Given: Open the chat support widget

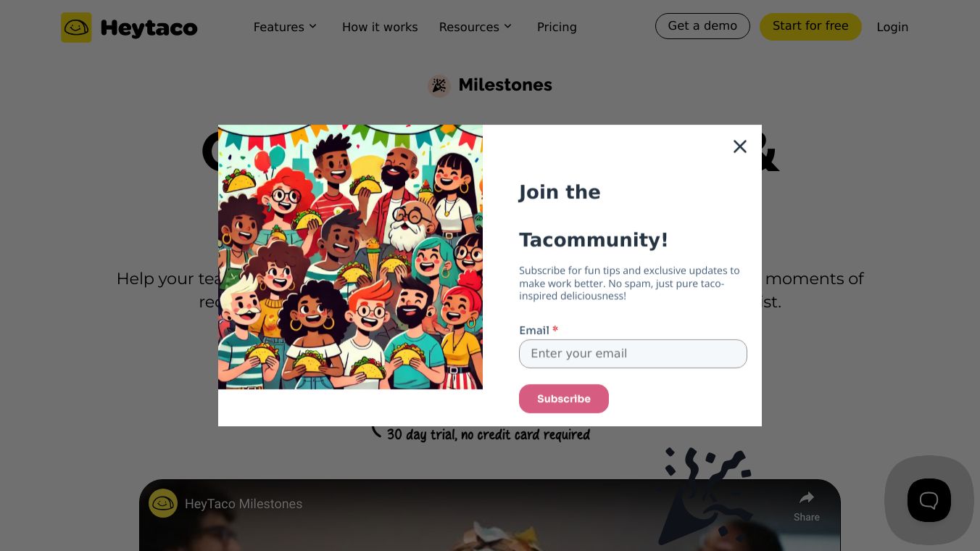Looking at the screenshot, I should [929, 500].
